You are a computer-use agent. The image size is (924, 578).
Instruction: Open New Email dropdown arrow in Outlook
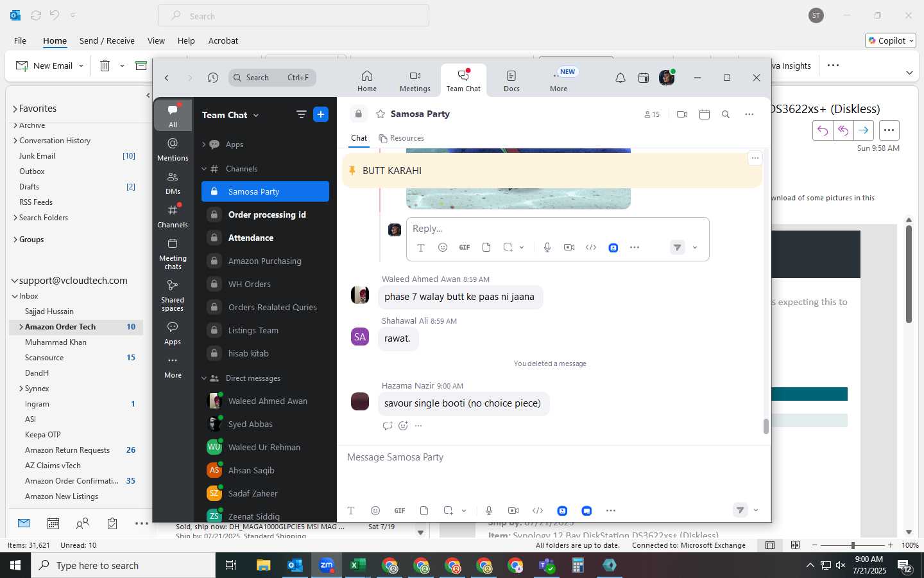point(81,66)
